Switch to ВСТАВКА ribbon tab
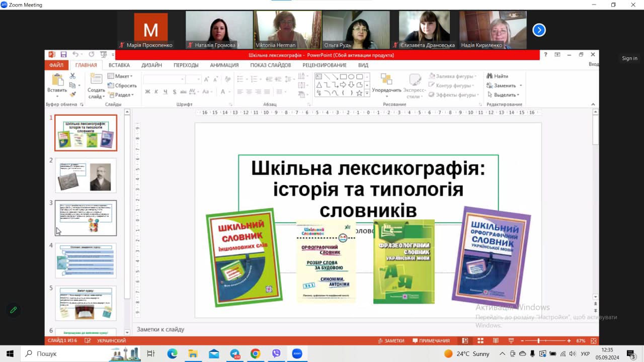This screenshot has height=362, width=644. coord(119,65)
